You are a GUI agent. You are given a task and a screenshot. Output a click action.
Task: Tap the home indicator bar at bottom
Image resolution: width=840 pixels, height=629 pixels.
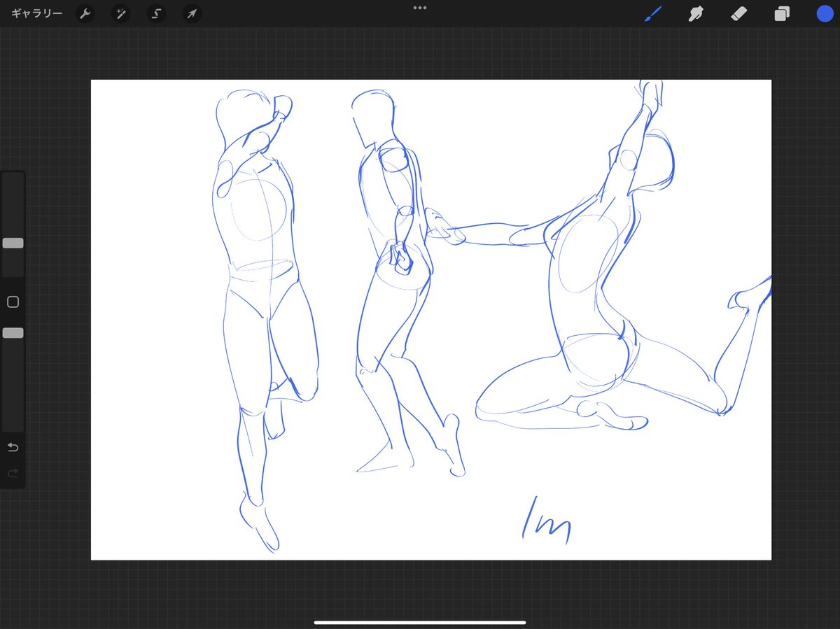[420, 622]
